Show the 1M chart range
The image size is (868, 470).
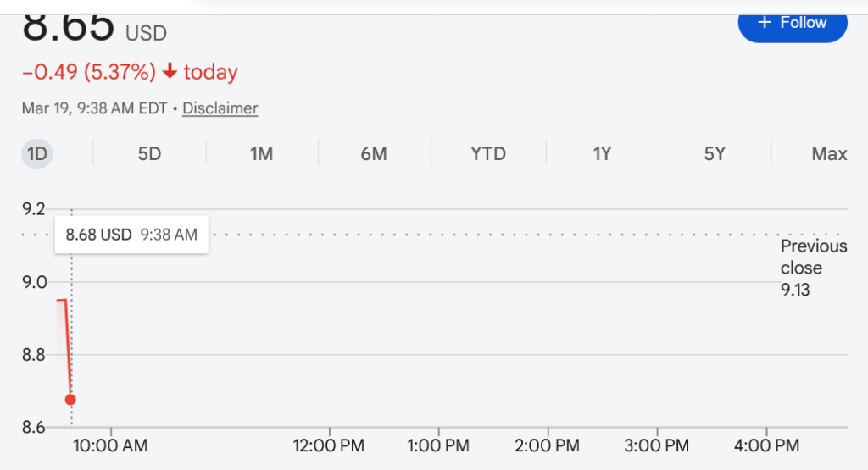[x=261, y=154]
